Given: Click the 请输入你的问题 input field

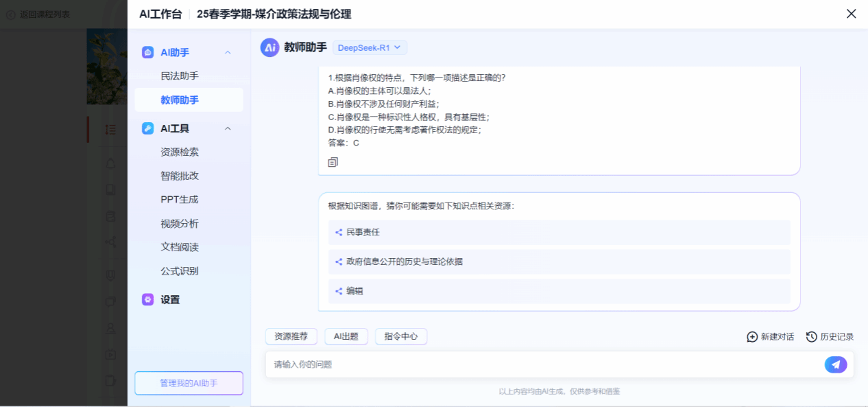Looking at the screenshot, I should 542,364.
